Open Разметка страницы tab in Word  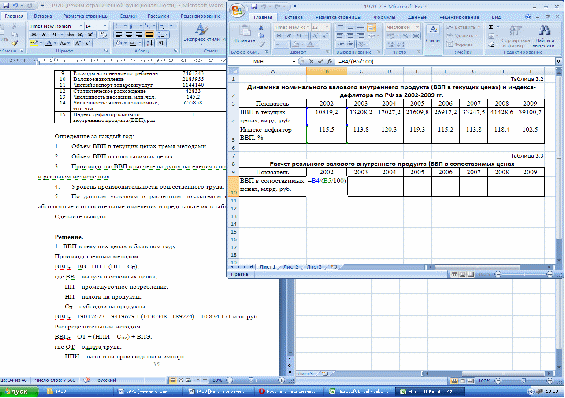[x=85, y=16]
